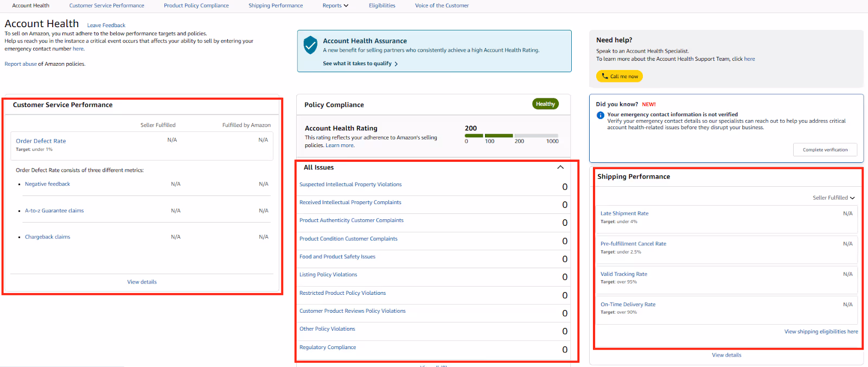This screenshot has width=868, height=367.
Task: Click Learn more under Account Health Rating
Action: click(x=340, y=145)
